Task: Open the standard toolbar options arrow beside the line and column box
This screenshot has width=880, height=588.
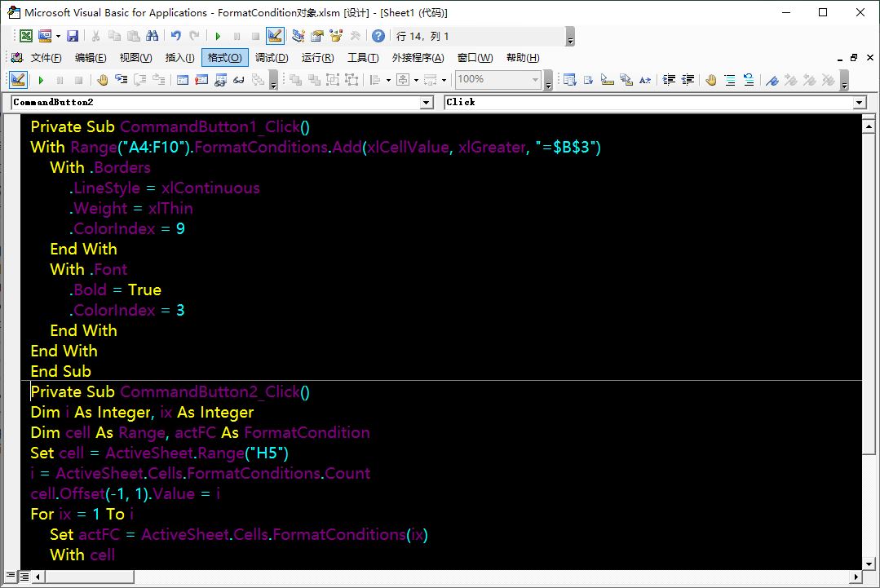Action: pos(570,37)
